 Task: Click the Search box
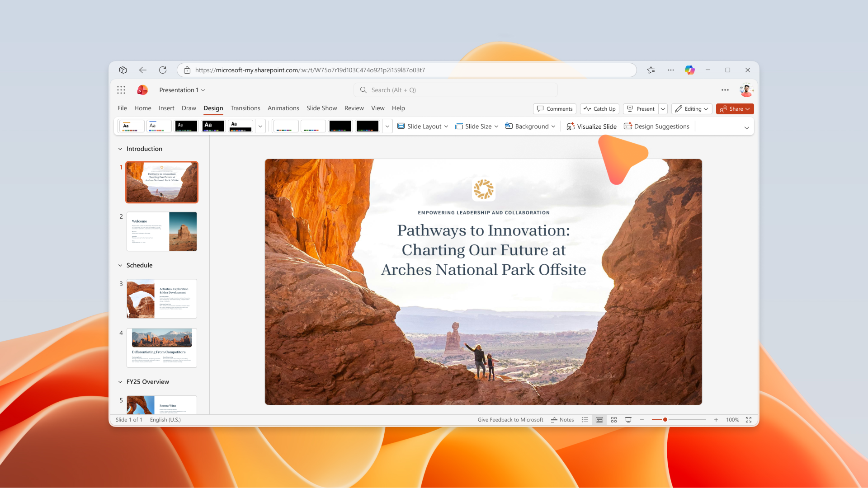click(x=456, y=90)
